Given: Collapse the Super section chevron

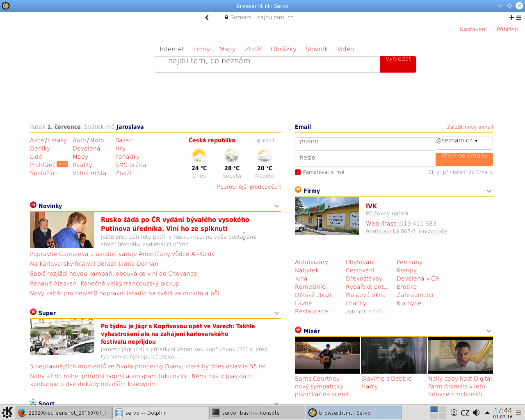Looking at the screenshot, I should (x=276, y=313).
